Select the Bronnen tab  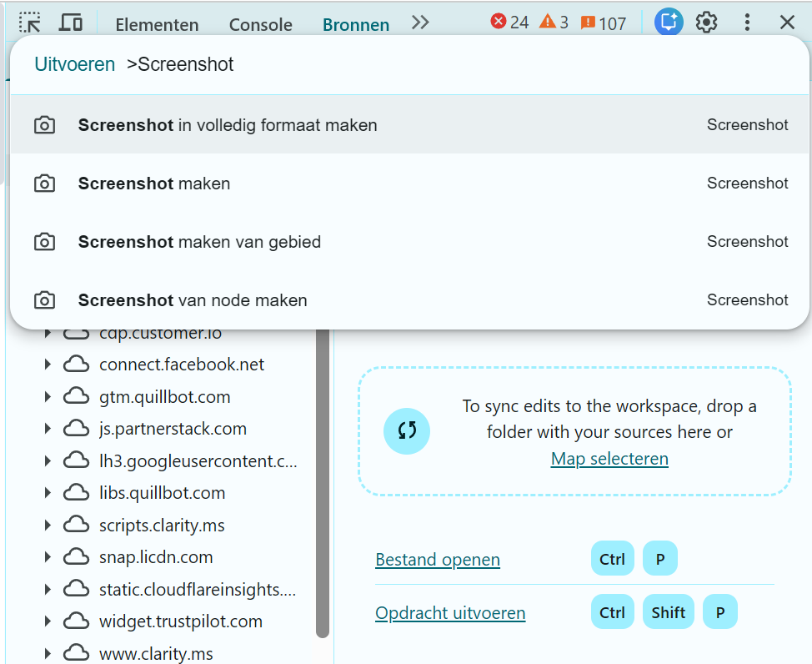pos(356,24)
